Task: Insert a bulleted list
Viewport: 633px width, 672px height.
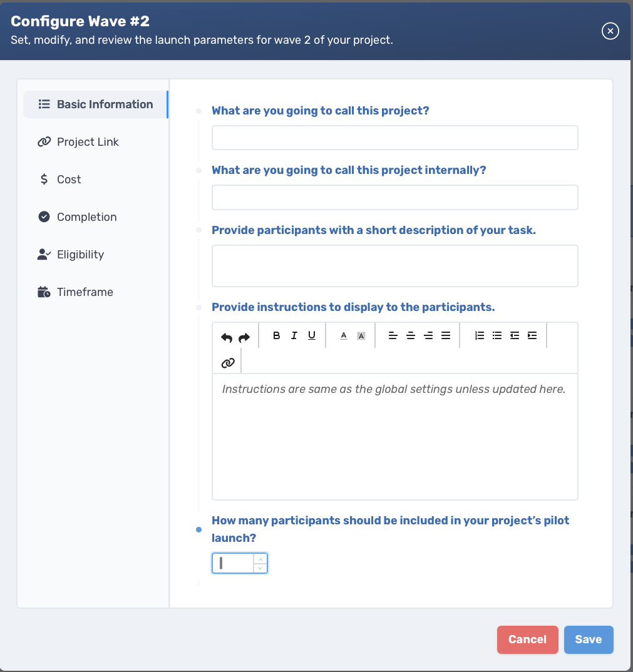Action: pos(497,335)
